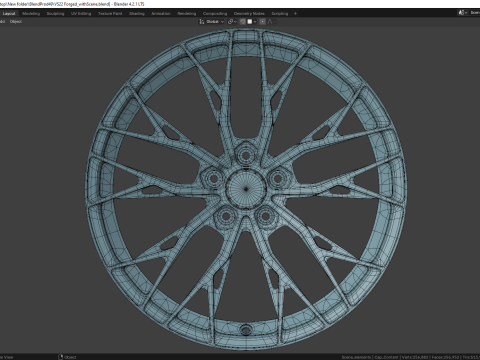This screenshot has height=360, width=480.
Task: Open the transform pivot point dropdown
Action: pos(232,22)
